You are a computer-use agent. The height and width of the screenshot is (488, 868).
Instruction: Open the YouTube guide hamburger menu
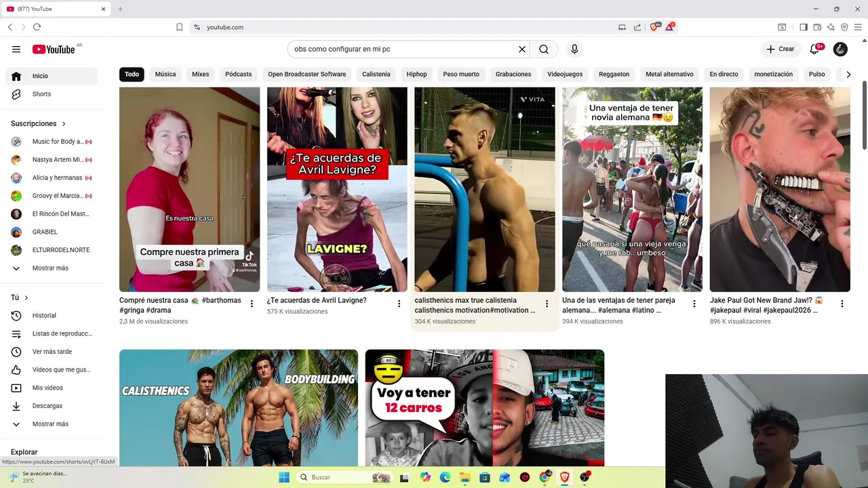pyautogui.click(x=16, y=49)
